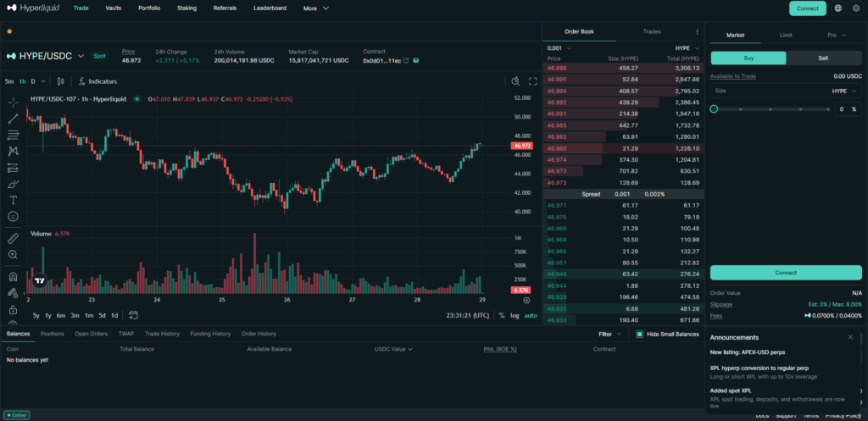Click the Size input field
The width and height of the screenshot is (868, 421).
pyautogui.click(x=763, y=91)
